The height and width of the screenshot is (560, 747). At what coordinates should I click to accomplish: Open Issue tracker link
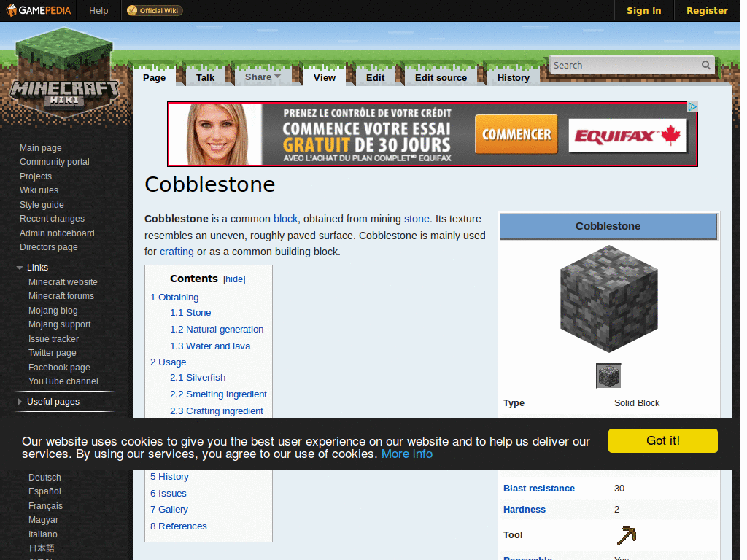pos(53,339)
